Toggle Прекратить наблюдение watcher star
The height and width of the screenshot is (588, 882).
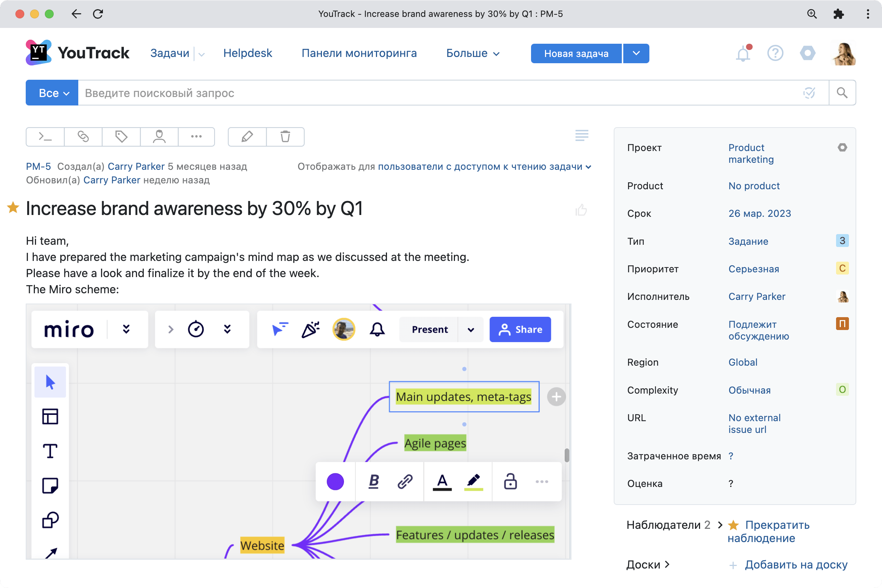coord(733,525)
